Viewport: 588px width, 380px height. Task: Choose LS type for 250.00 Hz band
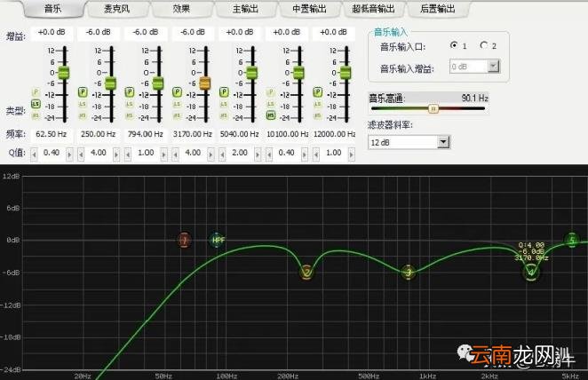(x=83, y=104)
